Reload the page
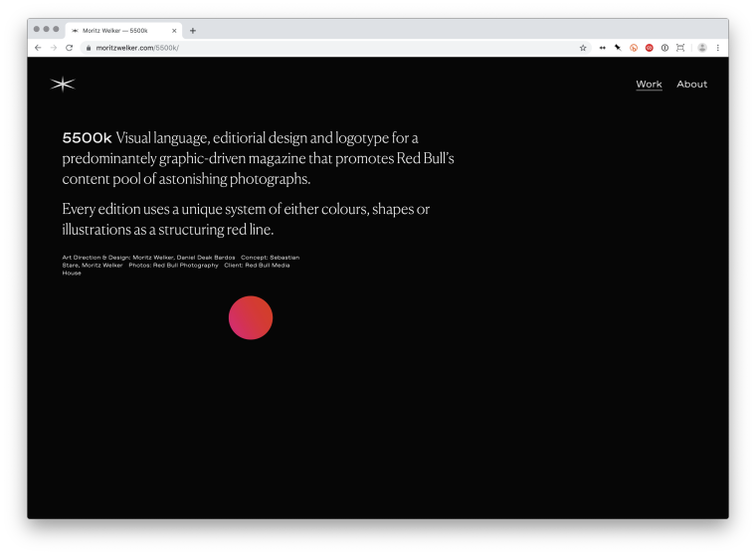This screenshot has height=555, width=756. click(x=70, y=48)
